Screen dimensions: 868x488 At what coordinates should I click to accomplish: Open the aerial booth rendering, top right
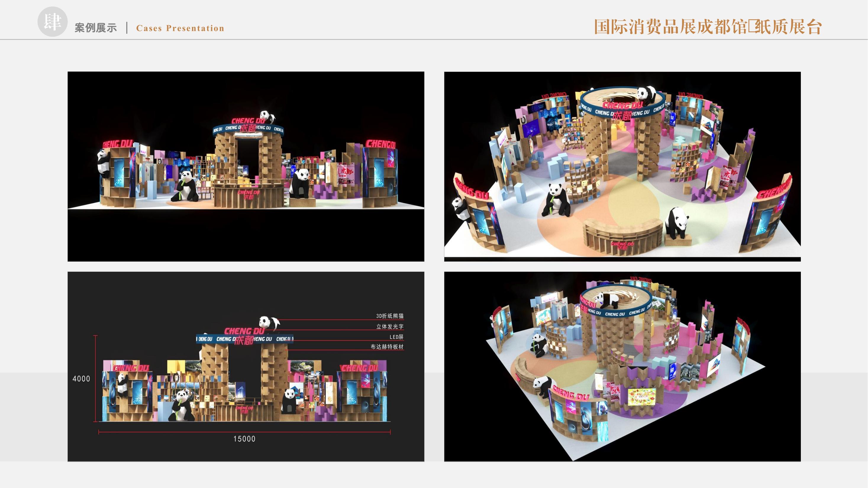pyautogui.click(x=622, y=167)
